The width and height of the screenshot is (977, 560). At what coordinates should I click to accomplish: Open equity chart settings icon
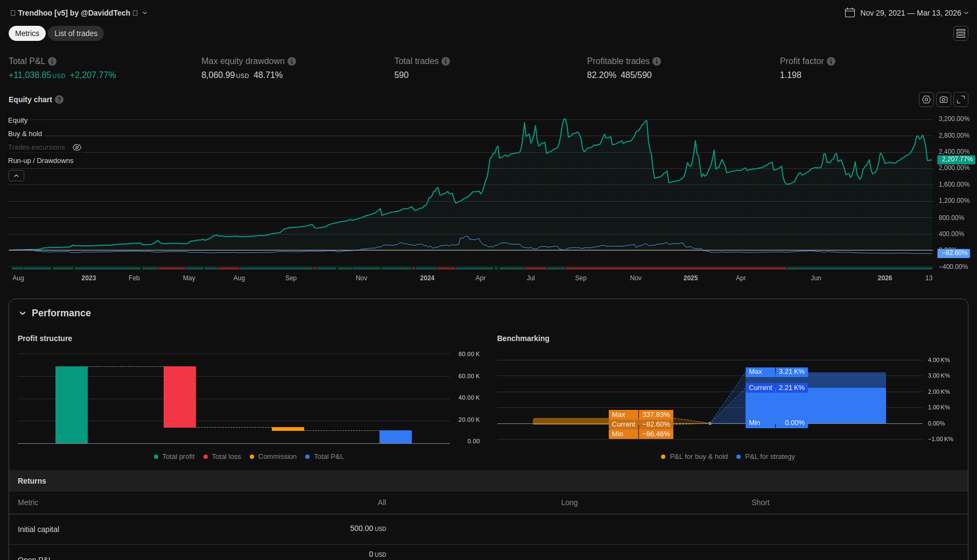coord(926,100)
